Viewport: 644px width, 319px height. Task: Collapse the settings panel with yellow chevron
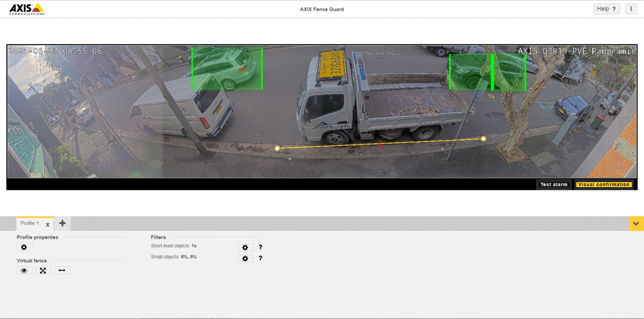[636, 224]
